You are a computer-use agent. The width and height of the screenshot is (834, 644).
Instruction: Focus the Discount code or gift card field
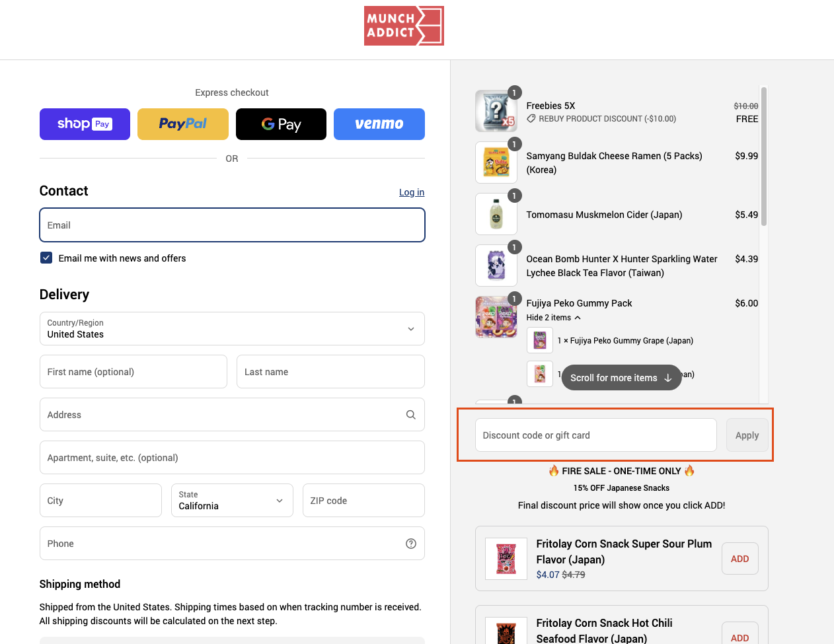tap(595, 435)
